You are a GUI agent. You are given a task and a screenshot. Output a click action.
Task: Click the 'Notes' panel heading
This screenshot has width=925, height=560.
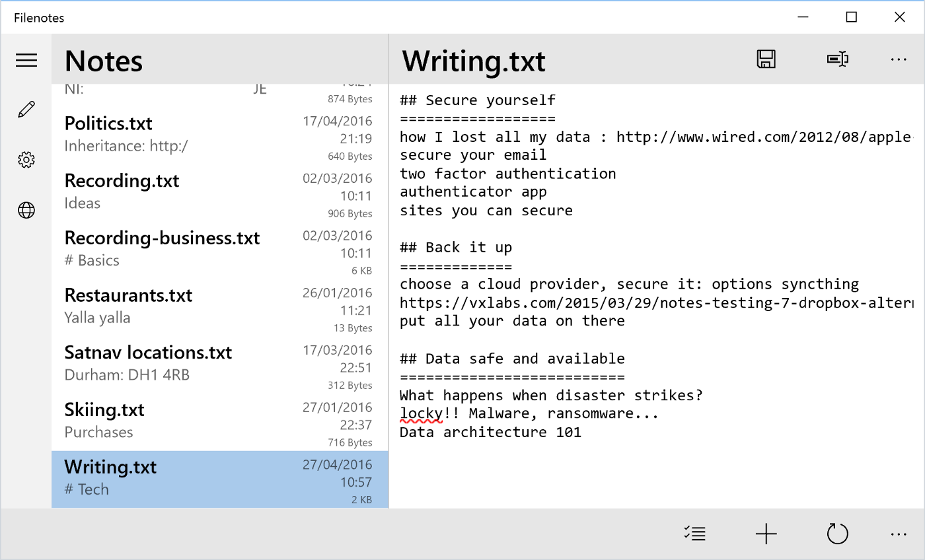(104, 61)
